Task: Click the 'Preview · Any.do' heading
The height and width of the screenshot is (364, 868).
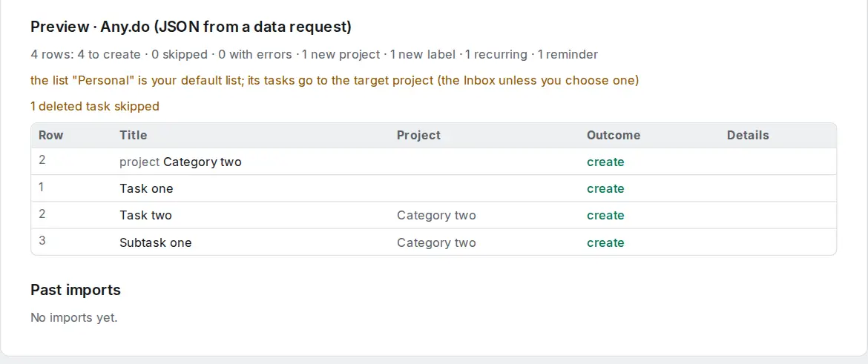Action: (x=191, y=27)
